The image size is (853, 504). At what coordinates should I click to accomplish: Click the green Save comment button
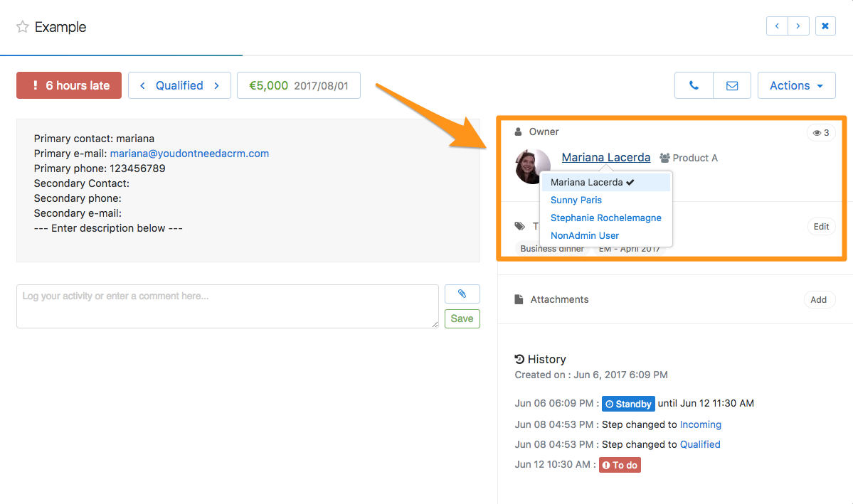click(x=462, y=318)
